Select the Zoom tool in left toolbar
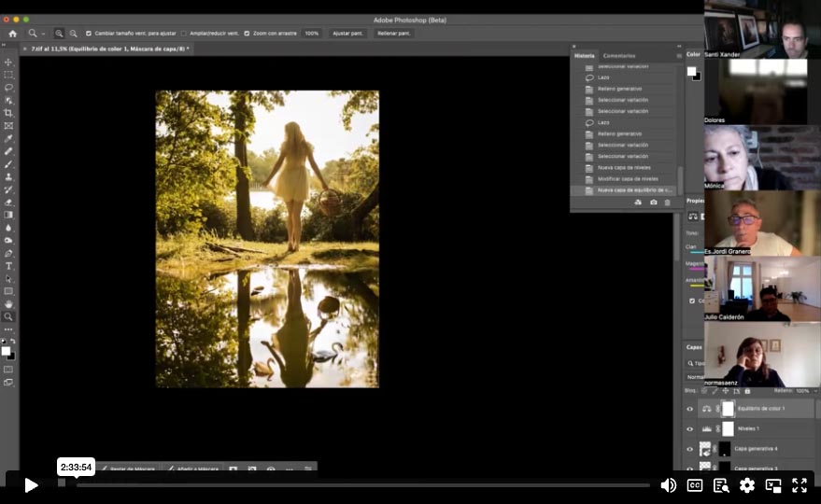This screenshot has height=504, width=821. [8, 316]
